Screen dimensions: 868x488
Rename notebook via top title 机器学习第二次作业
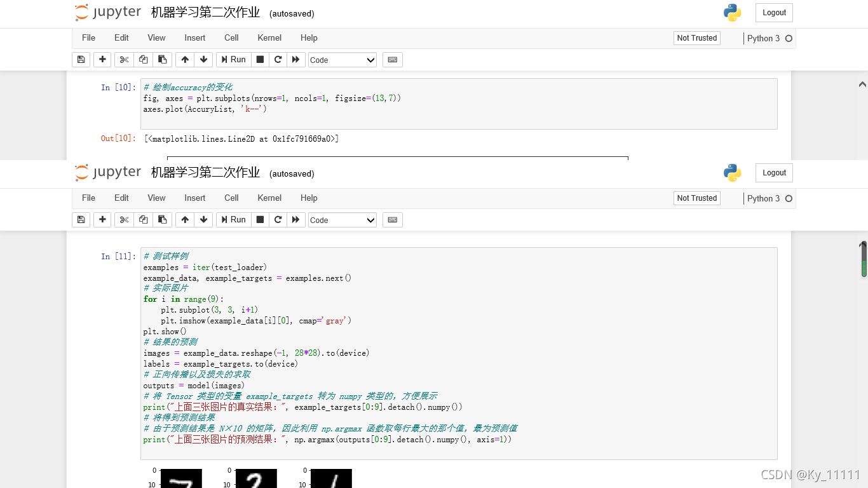(x=205, y=13)
